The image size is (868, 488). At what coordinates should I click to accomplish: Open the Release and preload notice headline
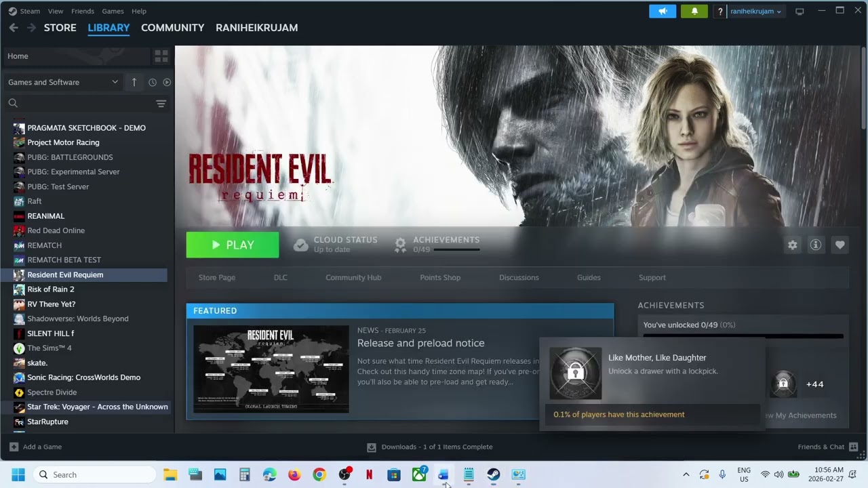point(420,344)
